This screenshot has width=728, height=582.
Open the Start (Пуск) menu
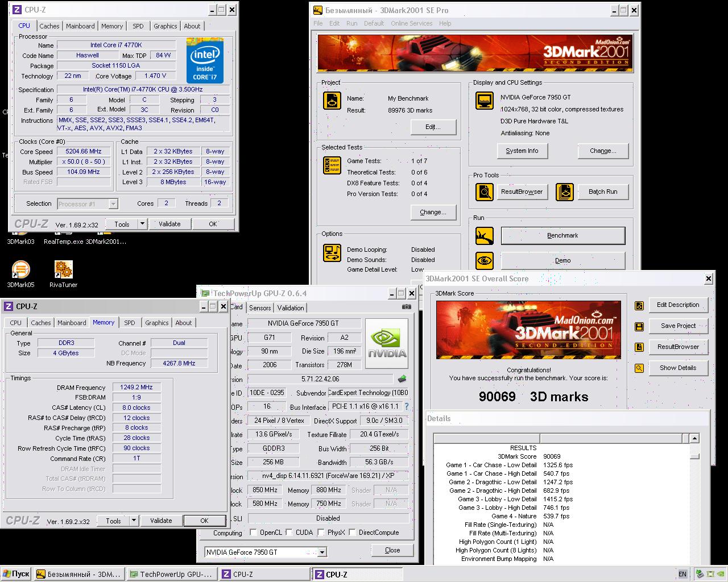(x=16, y=574)
